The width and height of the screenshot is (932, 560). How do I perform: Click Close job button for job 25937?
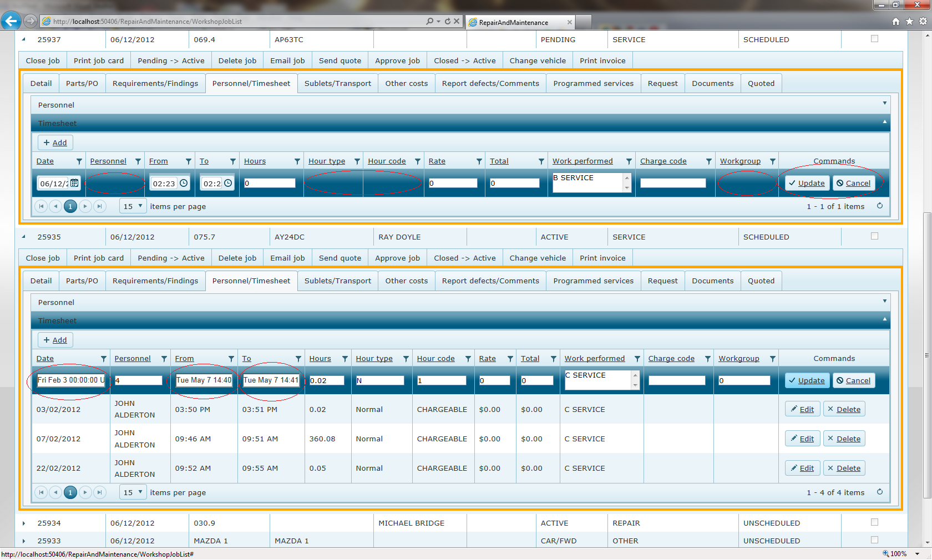pyautogui.click(x=43, y=61)
